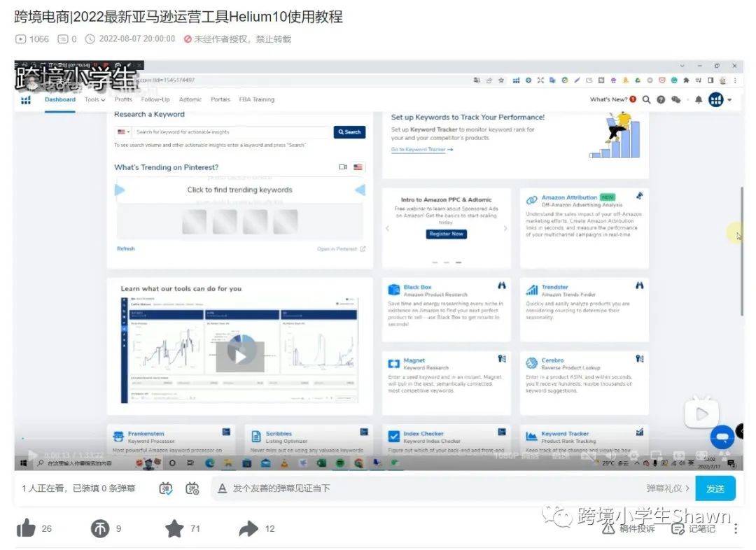Open the FBA Training menu item
The width and height of the screenshot is (756, 550).
256,99
